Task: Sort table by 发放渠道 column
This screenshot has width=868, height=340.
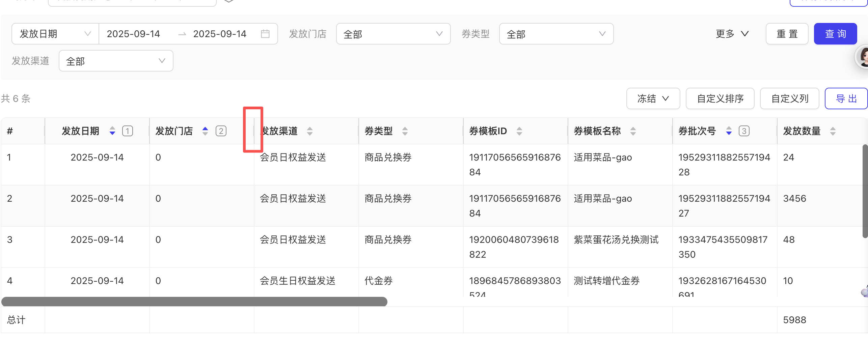Action: pos(309,131)
